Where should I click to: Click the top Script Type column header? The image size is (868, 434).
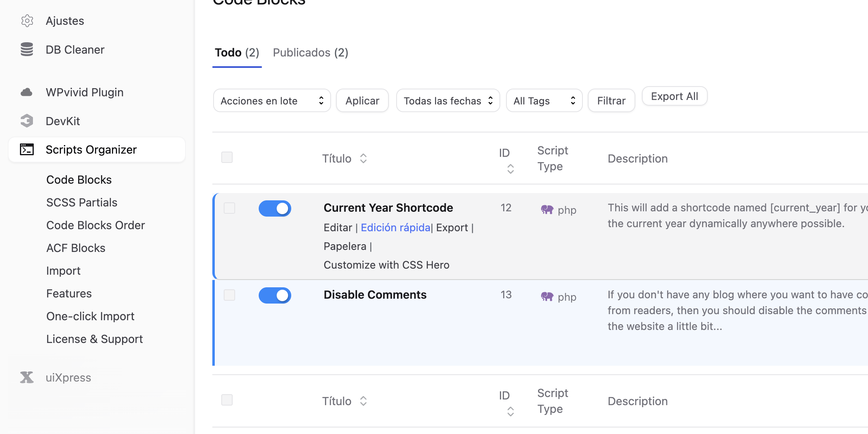click(x=552, y=158)
